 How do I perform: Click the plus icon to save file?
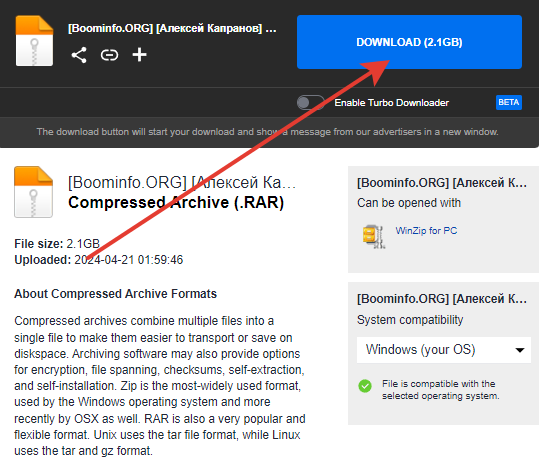point(140,55)
